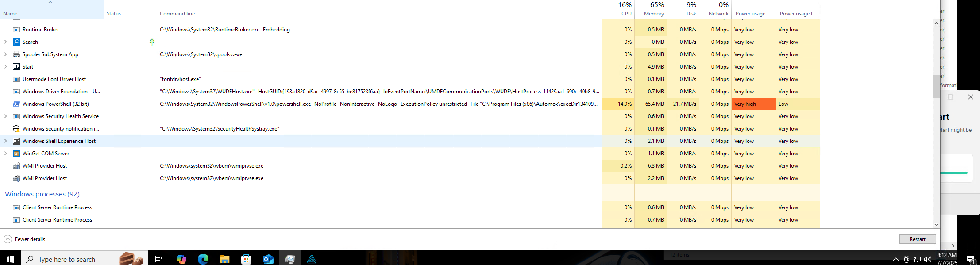Collapse Task Manager with Fewer details

click(25, 239)
